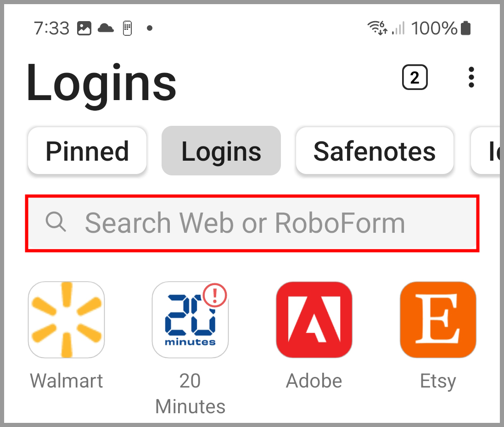
Task: Open the Walmart login icon
Action: pos(67,320)
